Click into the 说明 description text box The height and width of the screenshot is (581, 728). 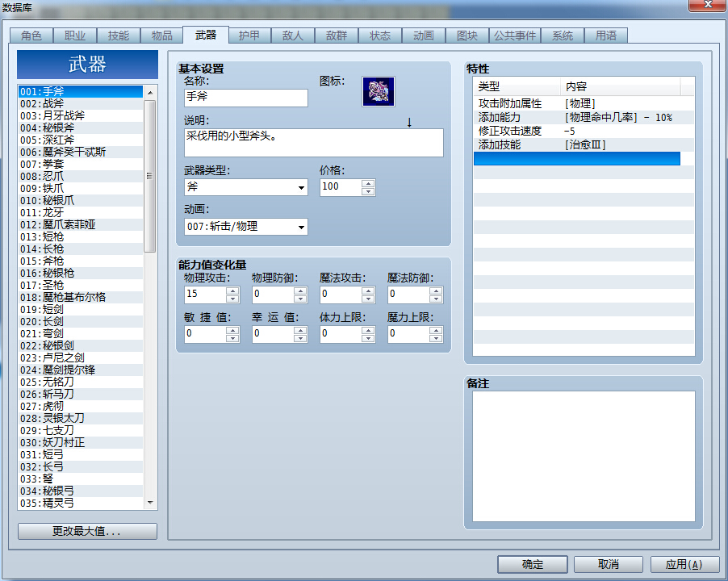tap(314, 143)
